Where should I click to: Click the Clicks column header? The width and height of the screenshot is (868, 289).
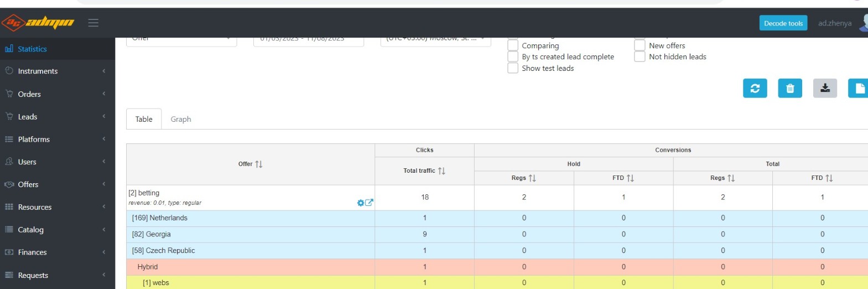click(x=424, y=150)
